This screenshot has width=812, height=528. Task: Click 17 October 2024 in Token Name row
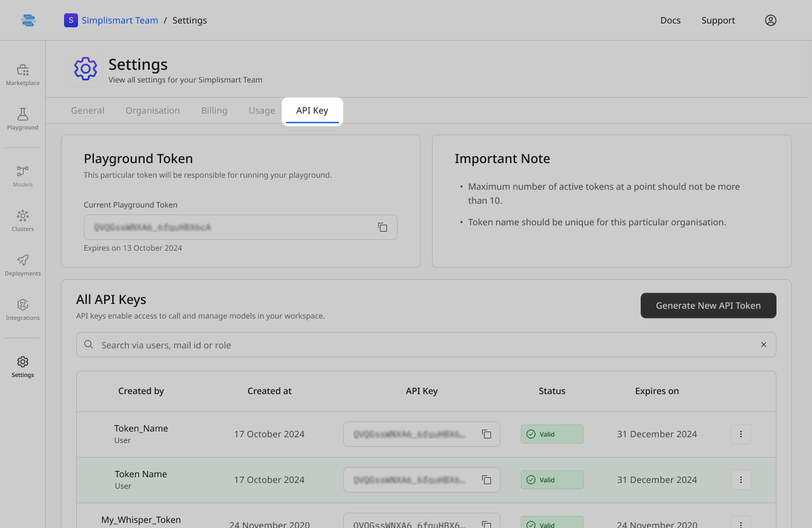pos(270,480)
